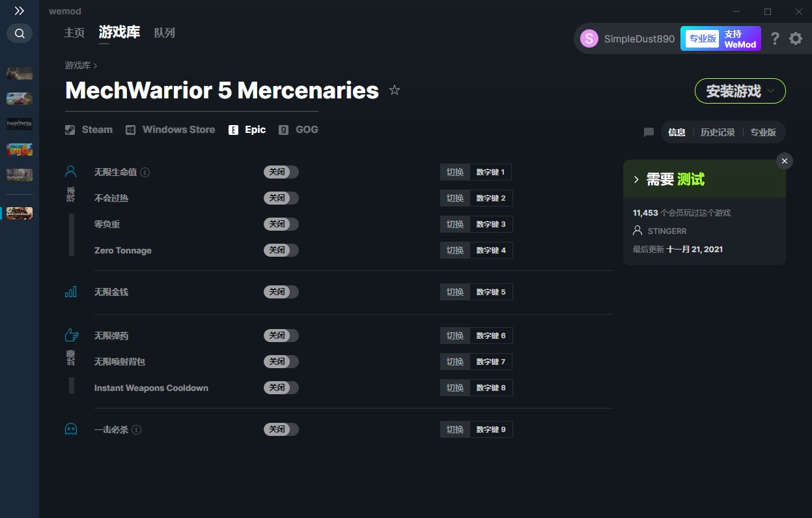Viewport: 812px width, 518px height.
Task: Toggle 一击必杀 cheat switch
Action: (281, 429)
